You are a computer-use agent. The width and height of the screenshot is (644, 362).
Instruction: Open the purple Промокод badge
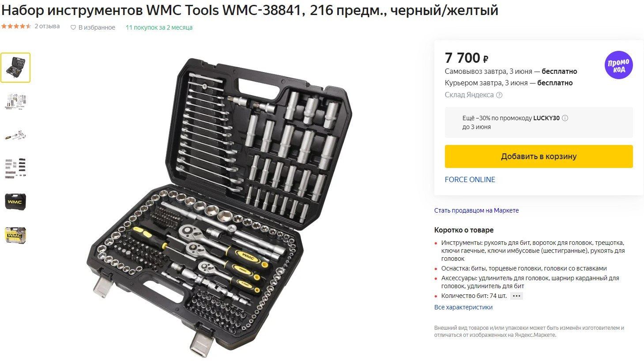click(x=618, y=65)
